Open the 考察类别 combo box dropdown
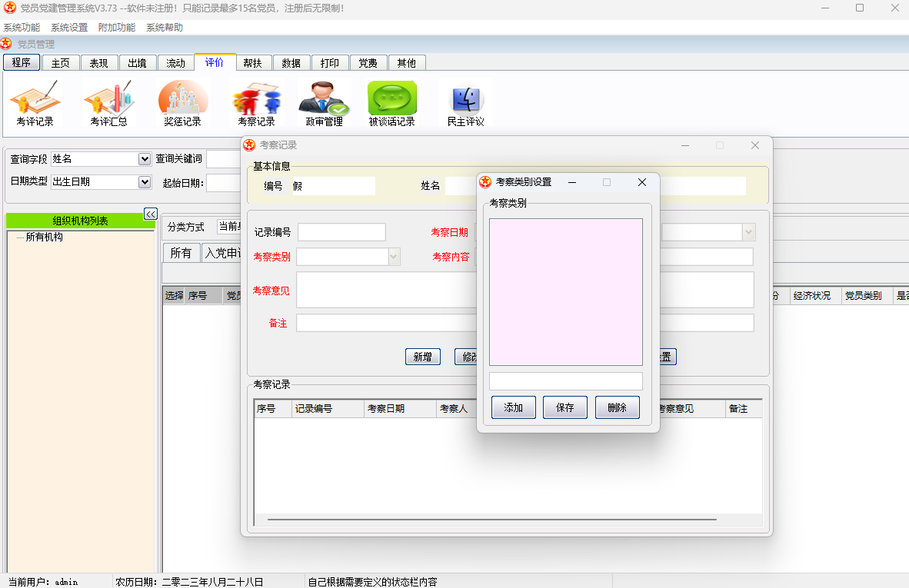 [395, 257]
